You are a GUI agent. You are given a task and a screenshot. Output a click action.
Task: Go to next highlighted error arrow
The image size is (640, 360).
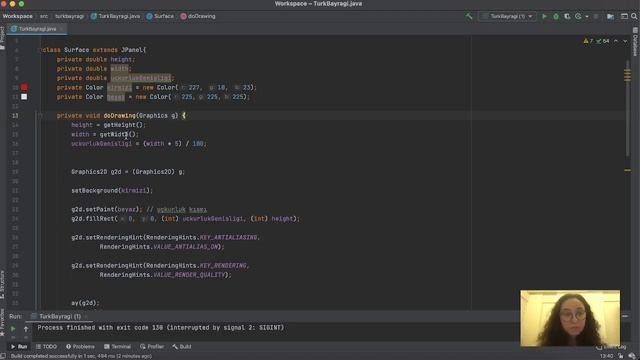625,41
